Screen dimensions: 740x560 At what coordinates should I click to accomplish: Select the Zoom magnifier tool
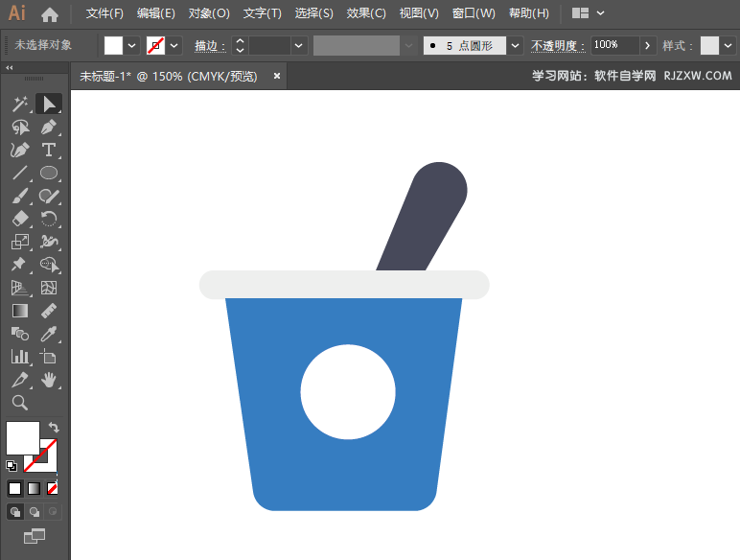click(20, 403)
